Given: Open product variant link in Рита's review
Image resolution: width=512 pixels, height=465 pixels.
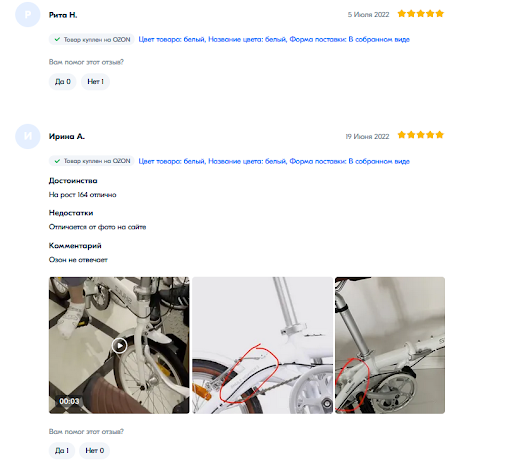Looking at the screenshot, I should 274,39.
